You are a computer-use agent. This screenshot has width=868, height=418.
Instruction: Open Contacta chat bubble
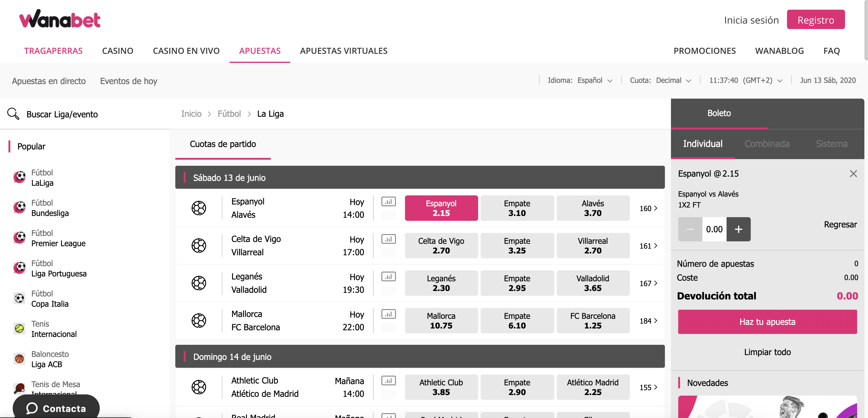click(x=56, y=407)
